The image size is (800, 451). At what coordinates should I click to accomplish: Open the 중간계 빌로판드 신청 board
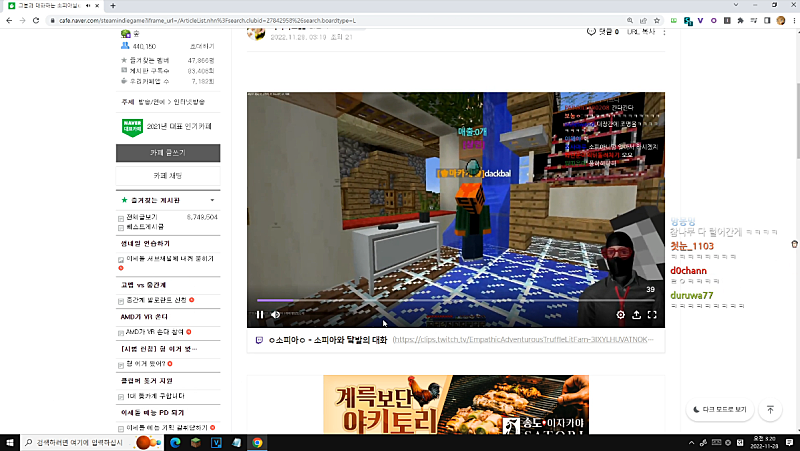tap(156, 300)
